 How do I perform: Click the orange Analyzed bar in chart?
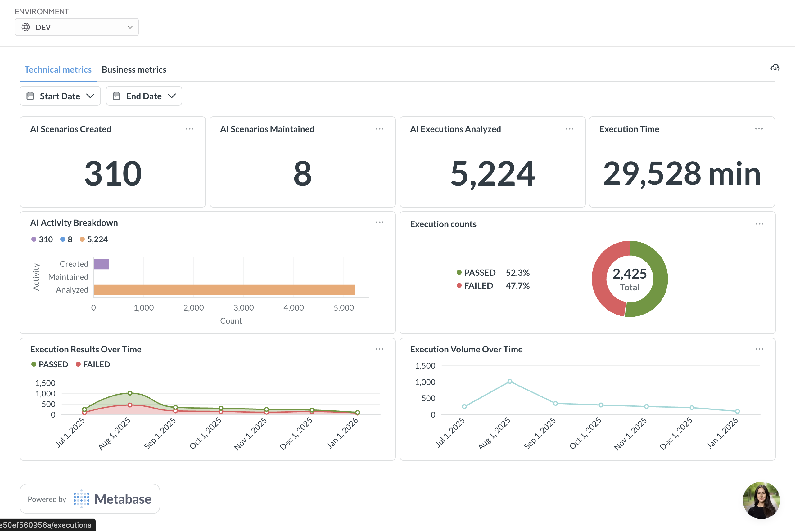[224, 290]
